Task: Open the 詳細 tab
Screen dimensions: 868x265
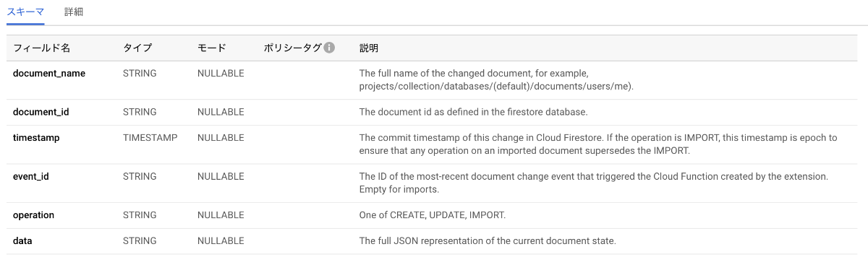Action: (x=74, y=12)
